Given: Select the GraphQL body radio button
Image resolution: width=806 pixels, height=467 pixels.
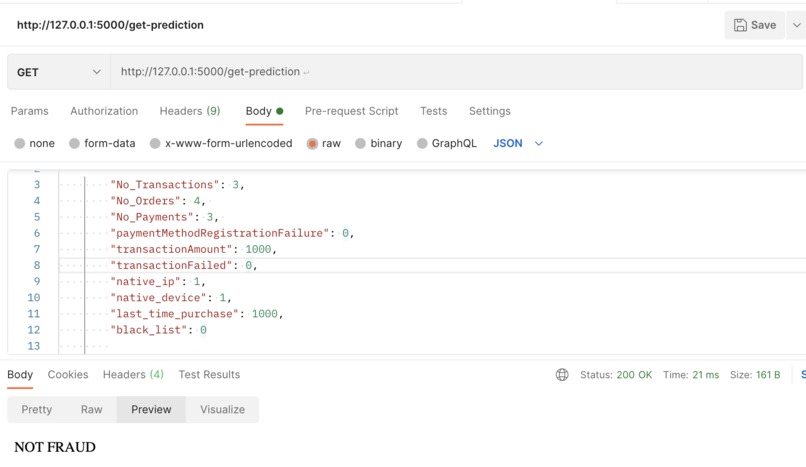Looking at the screenshot, I should (x=422, y=143).
